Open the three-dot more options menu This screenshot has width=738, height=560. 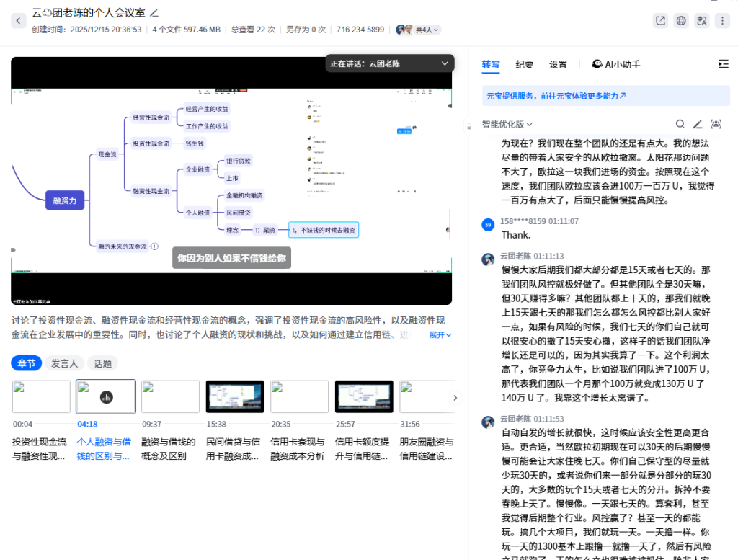[x=722, y=21]
